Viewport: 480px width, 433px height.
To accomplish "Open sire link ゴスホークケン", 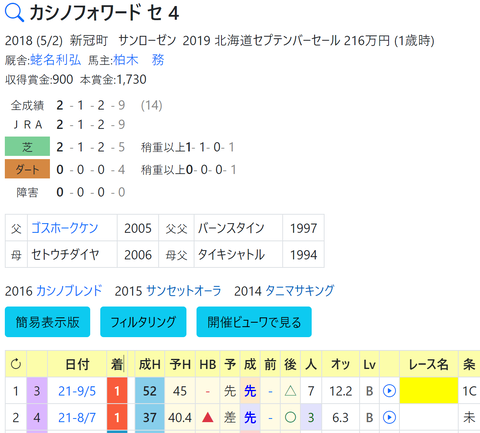I will click(65, 228).
